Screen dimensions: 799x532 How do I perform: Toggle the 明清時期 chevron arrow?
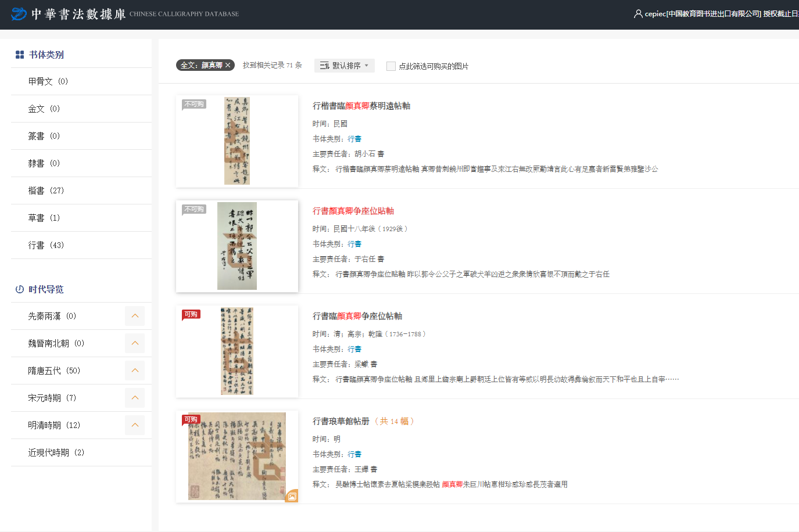click(x=135, y=425)
